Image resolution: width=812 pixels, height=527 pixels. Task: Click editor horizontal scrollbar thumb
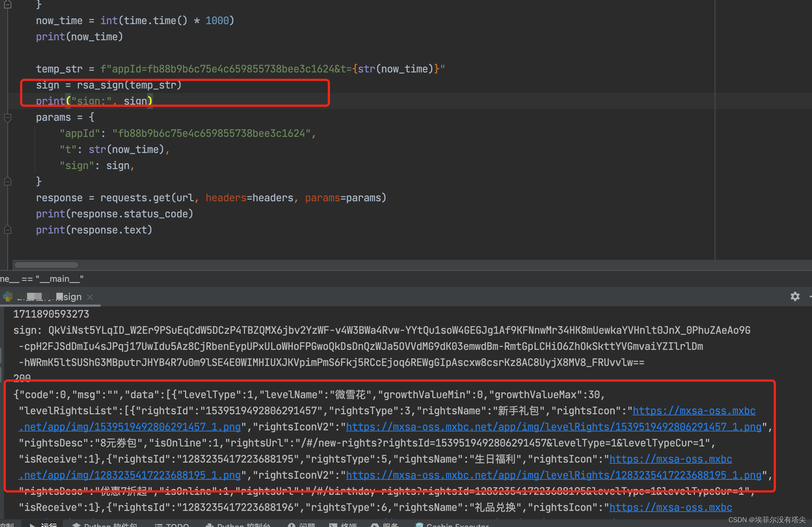click(46, 265)
